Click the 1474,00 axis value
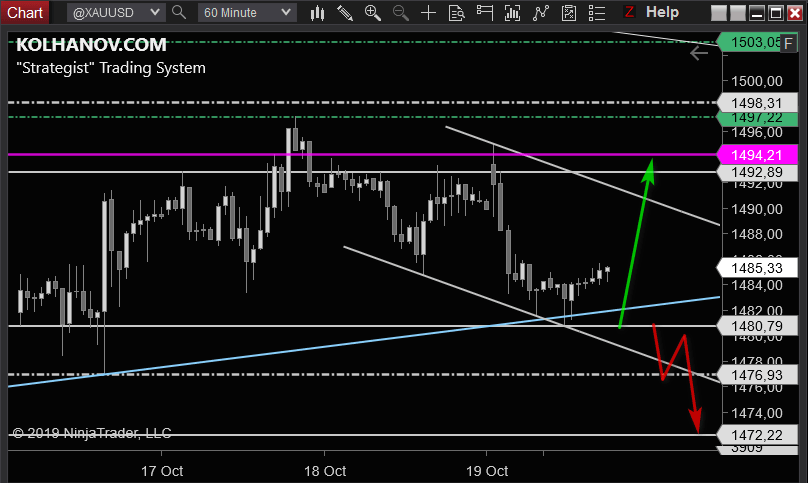 (x=757, y=413)
